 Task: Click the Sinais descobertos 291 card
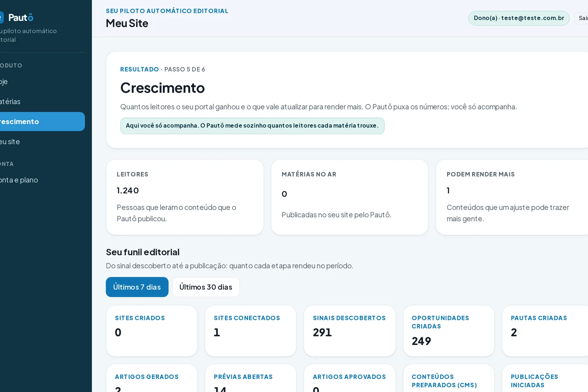click(x=350, y=331)
